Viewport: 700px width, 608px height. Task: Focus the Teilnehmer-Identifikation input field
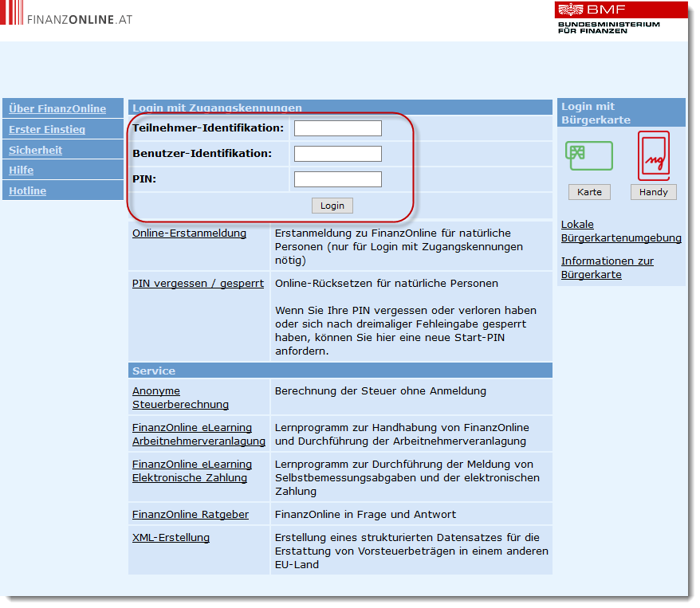(x=337, y=128)
